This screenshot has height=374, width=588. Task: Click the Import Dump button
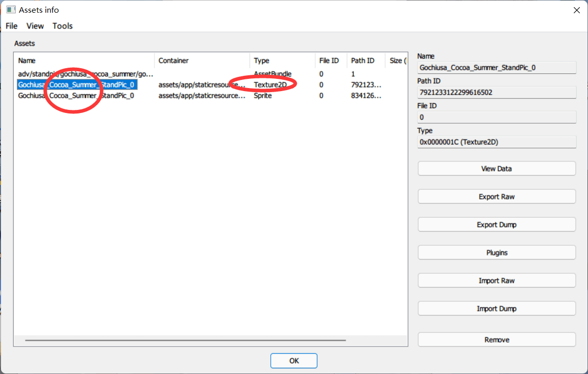tap(497, 309)
